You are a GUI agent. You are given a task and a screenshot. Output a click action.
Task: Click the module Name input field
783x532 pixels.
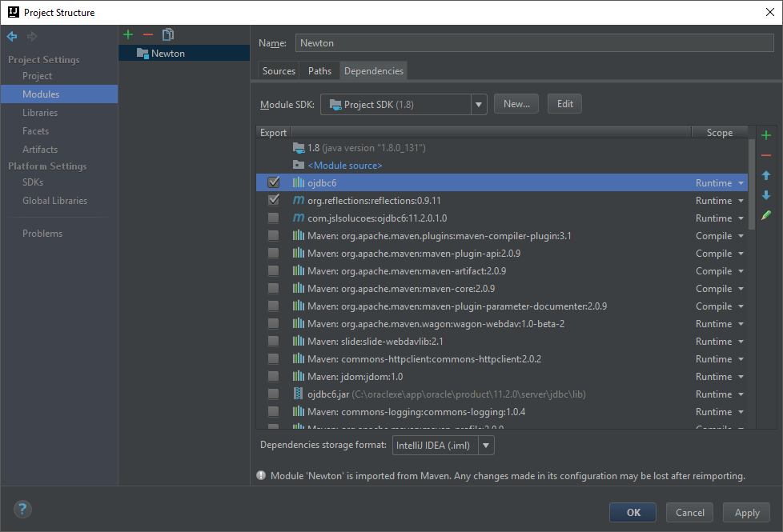click(x=534, y=43)
